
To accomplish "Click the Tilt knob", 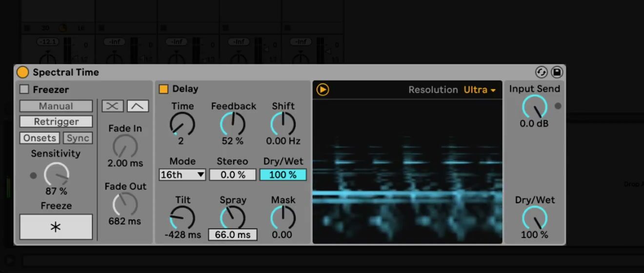I will point(182,217).
